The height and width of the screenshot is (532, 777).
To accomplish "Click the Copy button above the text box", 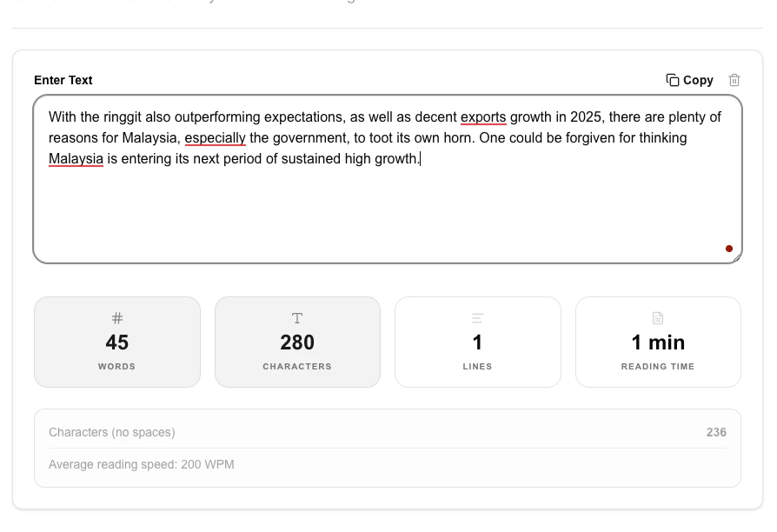I will click(689, 80).
